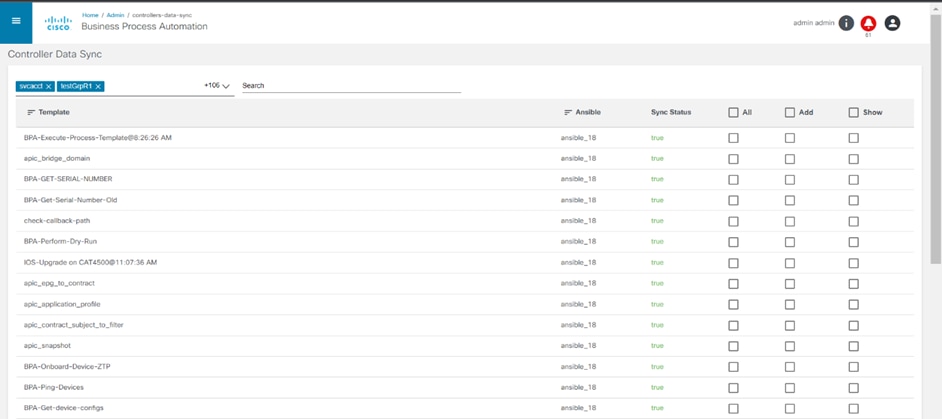Click the Sync Status column header
This screenshot has height=419, width=942.
click(x=670, y=113)
